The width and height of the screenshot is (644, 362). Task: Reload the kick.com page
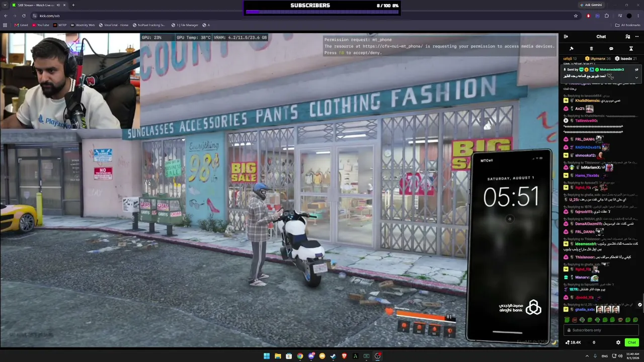click(x=24, y=16)
